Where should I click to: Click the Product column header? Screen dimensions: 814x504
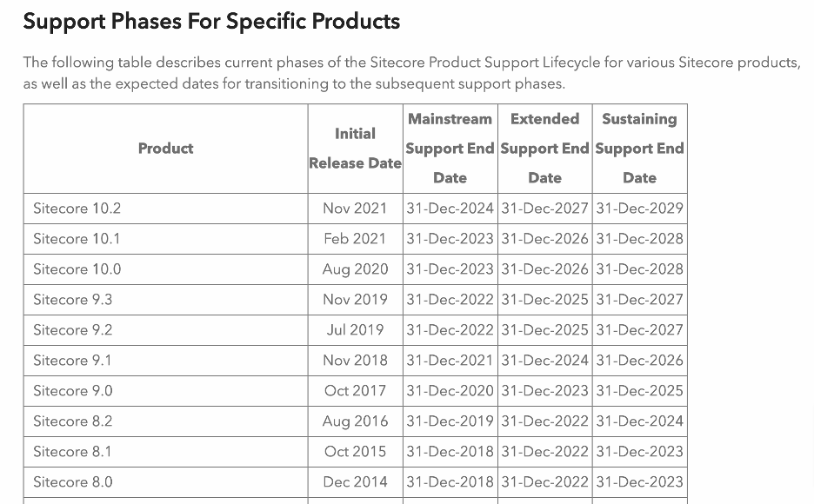[165, 149]
